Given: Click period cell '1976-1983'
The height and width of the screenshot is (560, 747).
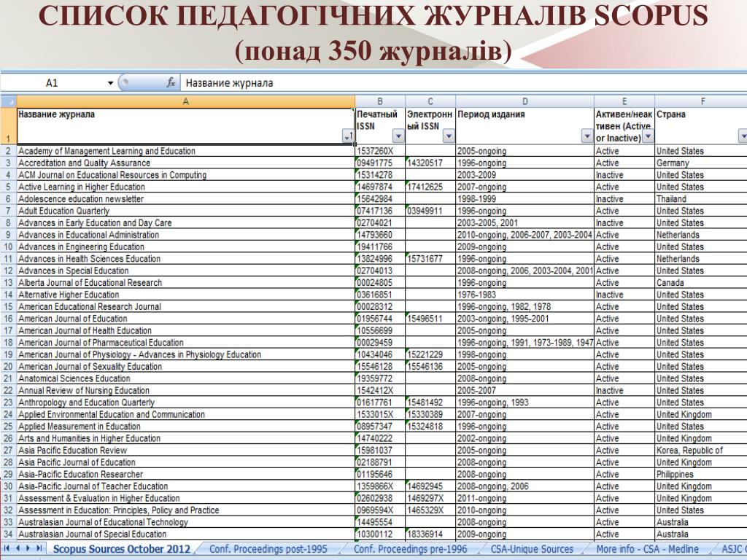Looking at the screenshot, I should pos(525,295).
